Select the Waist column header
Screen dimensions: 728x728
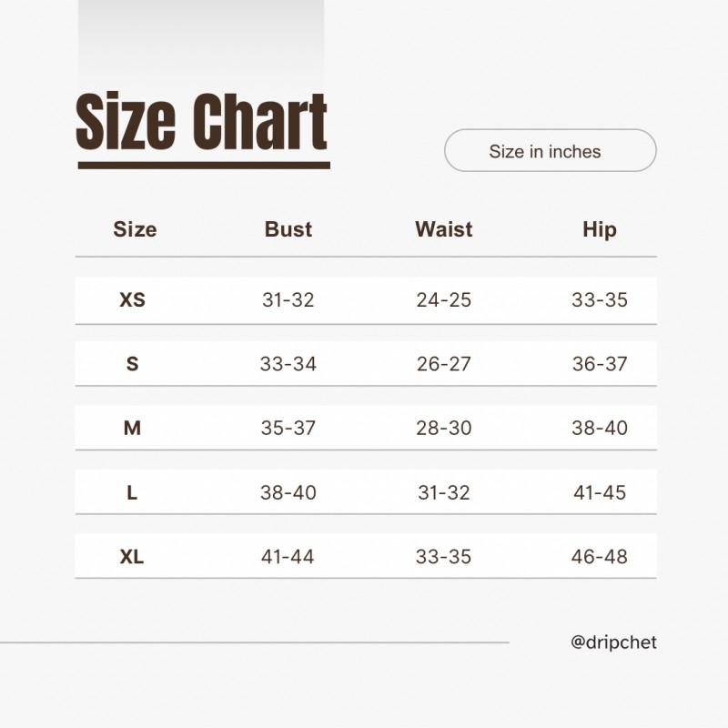click(x=444, y=229)
